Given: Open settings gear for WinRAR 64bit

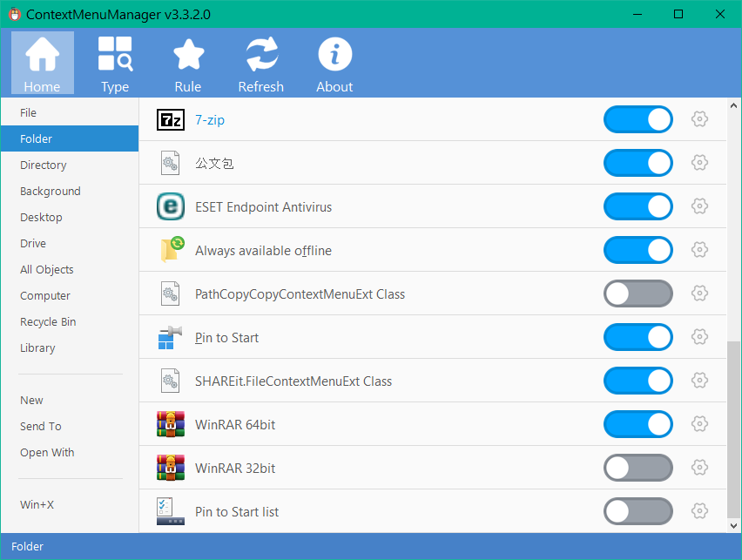Looking at the screenshot, I should (698, 424).
